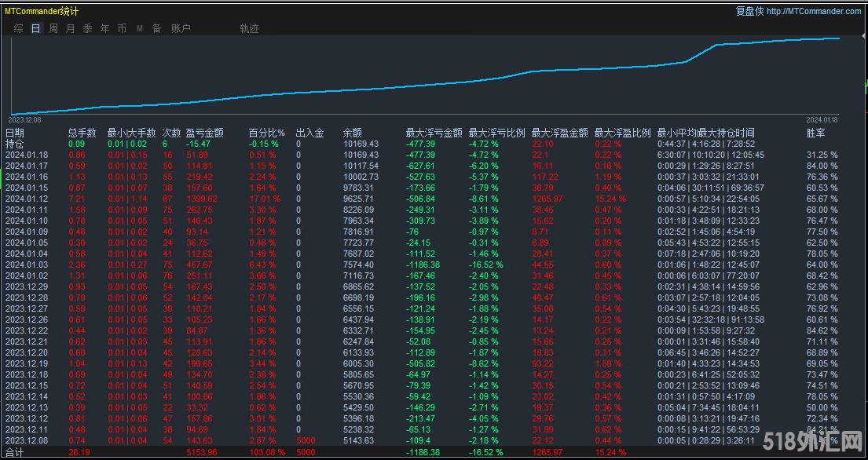This screenshot has height=460, width=868.
Task: Open the 周 weekly statistics tab
Action: [53, 28]
